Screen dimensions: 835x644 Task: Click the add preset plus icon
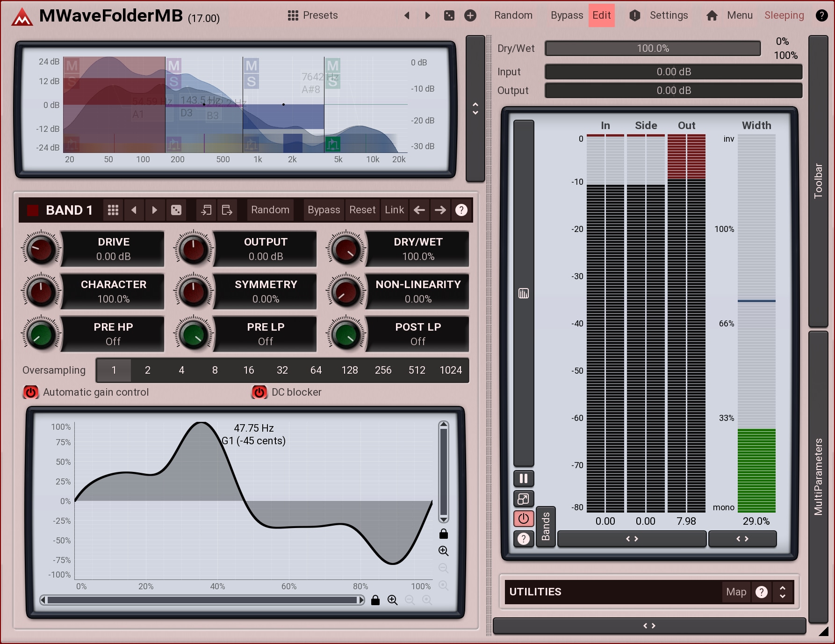(x=470, y=15)
